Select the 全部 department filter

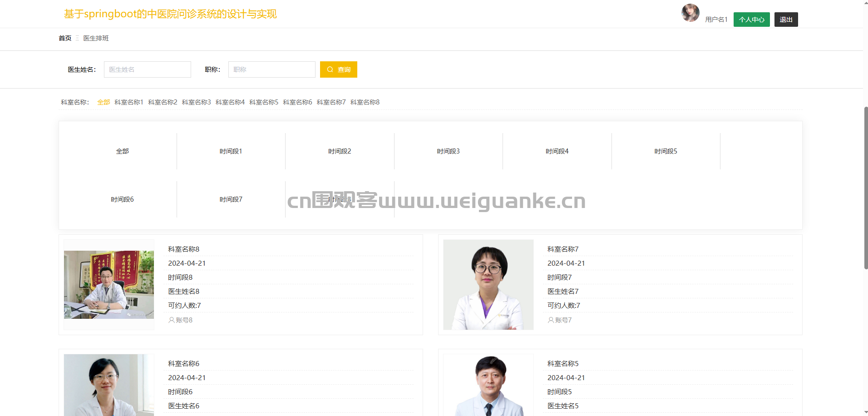coord(104,102)
